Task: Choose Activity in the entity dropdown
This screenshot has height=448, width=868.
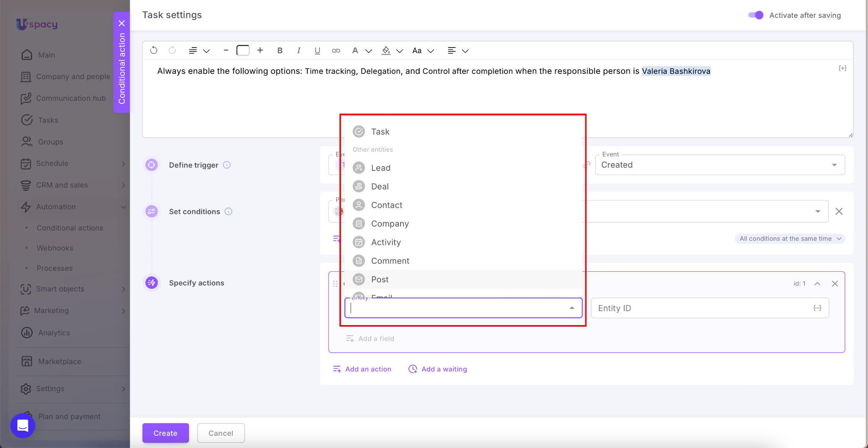Action: coord(386,242)
